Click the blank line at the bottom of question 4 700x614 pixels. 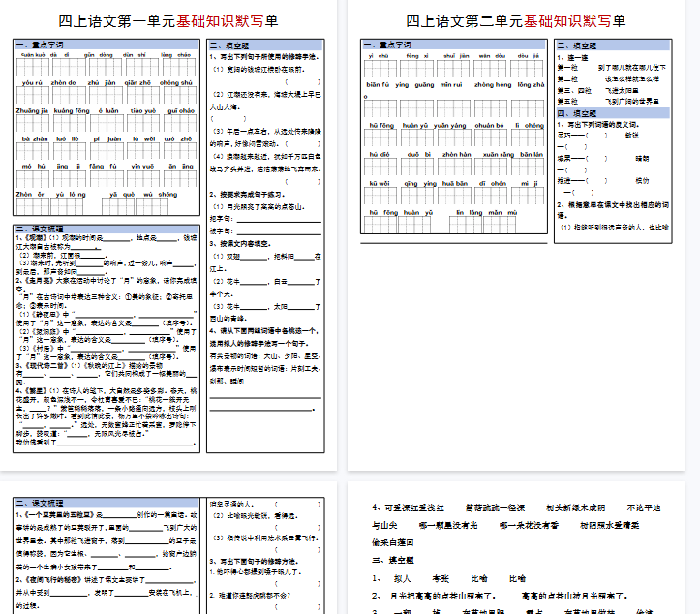click(x=261, y=409)
